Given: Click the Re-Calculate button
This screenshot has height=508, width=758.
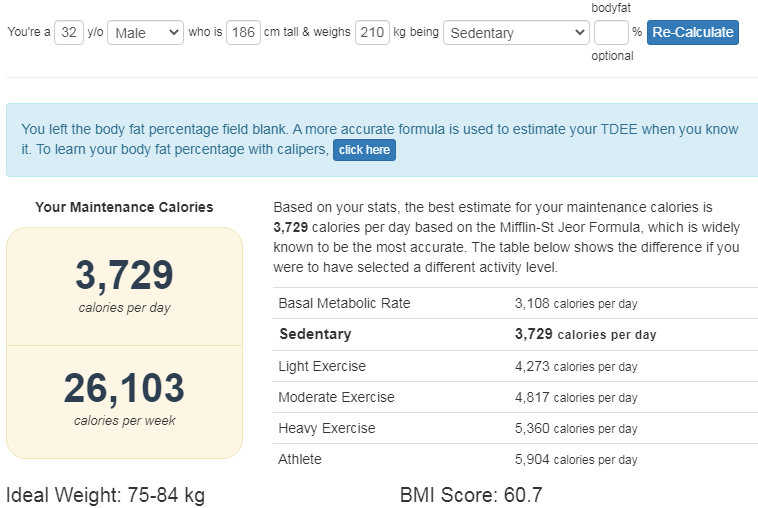Looking at the screenshot, I should point(692,32).
